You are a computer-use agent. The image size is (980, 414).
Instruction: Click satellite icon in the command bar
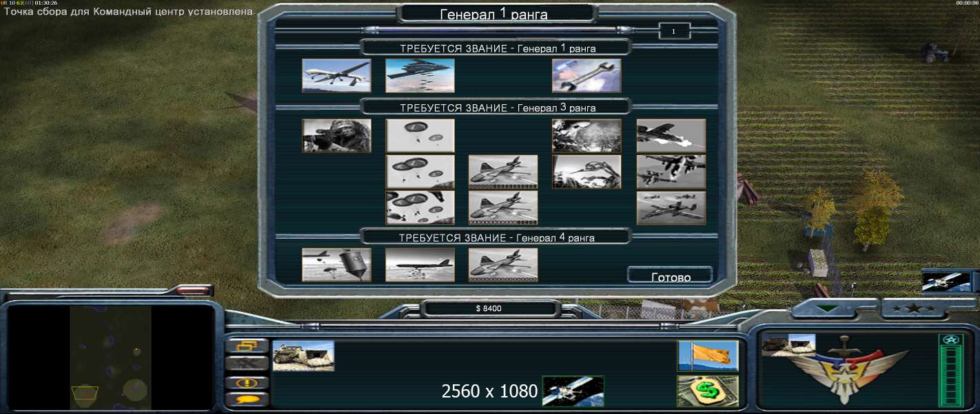[573, 391]
